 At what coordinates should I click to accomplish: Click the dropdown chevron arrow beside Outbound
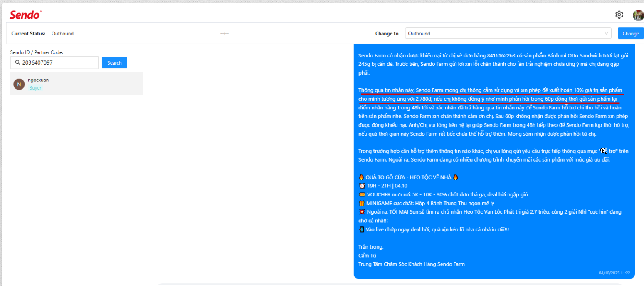[606, 33]
